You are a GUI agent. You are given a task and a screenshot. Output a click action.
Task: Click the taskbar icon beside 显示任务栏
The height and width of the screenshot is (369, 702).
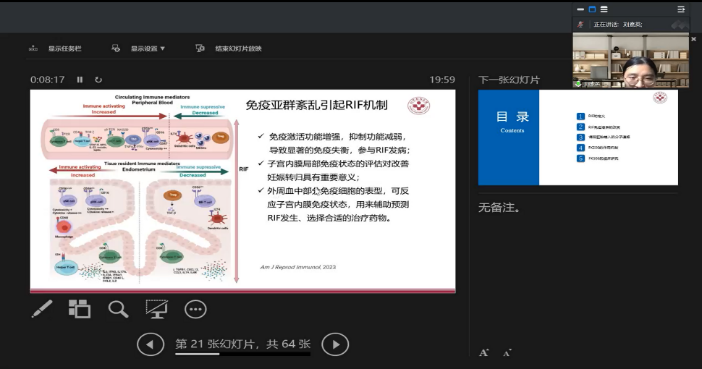point(33,48)
